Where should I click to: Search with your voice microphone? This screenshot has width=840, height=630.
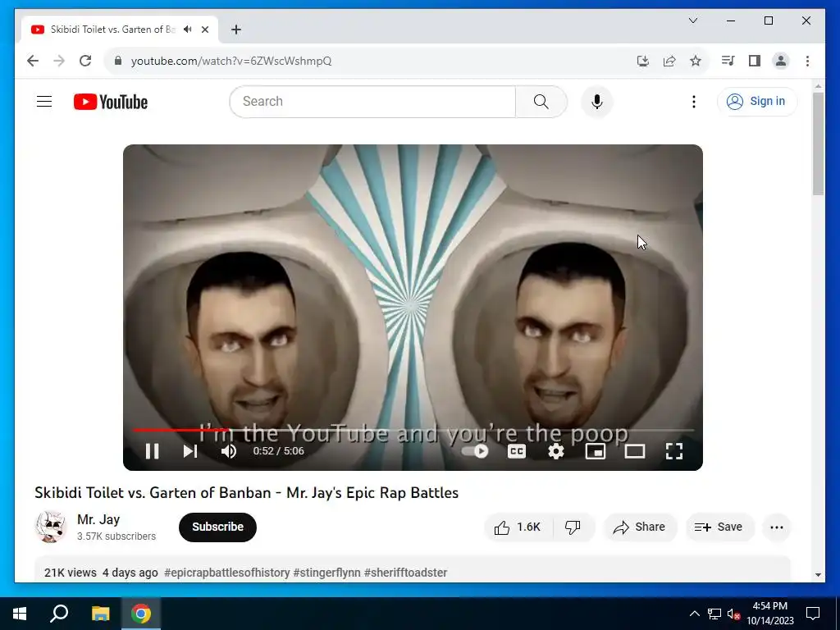click(597, 101)
